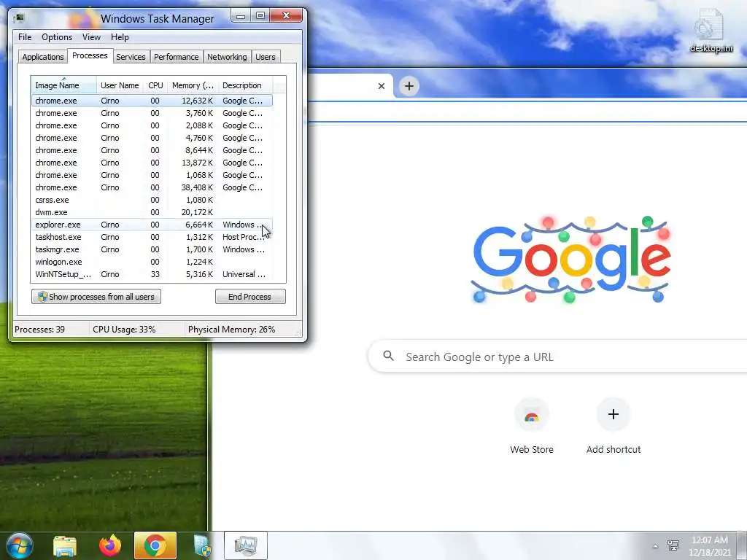Select the dwm.exe process row

click(152, 212)
